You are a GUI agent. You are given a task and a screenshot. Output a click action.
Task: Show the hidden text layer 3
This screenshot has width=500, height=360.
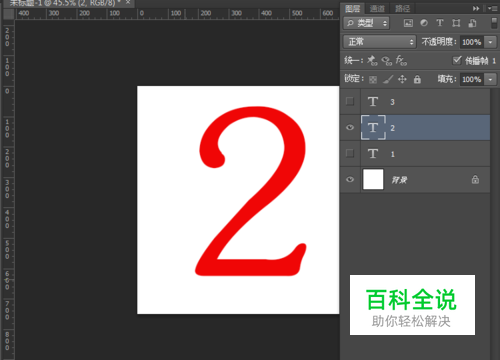pyautogui.click(x=350, y=101)
